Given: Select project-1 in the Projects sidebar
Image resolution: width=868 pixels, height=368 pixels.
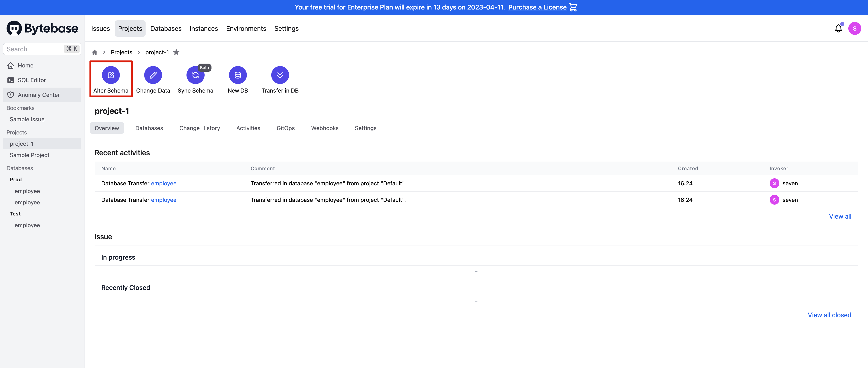Looking at the screenshot, I should [21, 143].
